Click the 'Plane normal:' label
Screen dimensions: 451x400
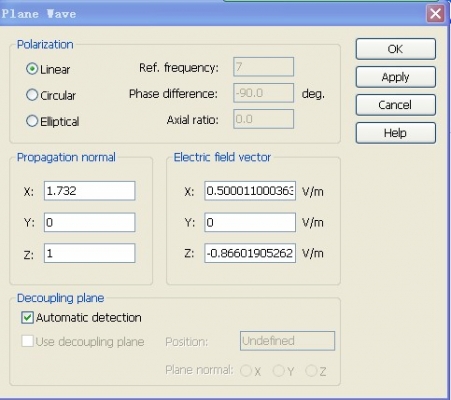(x=199, y=370)
